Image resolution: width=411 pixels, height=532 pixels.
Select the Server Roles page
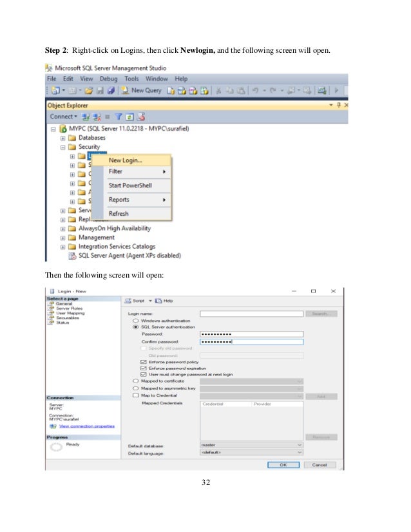(69, 309)
